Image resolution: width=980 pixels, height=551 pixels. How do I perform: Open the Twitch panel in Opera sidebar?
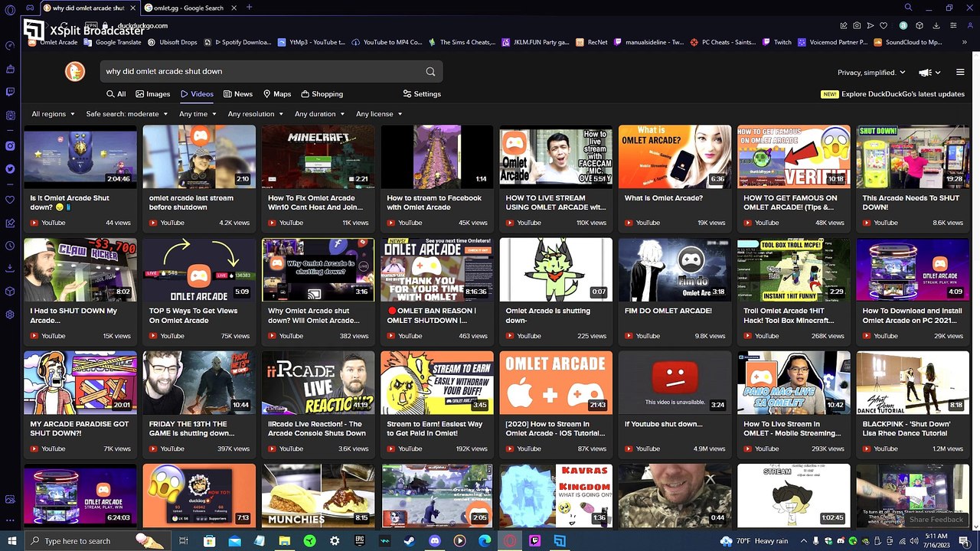10,92
